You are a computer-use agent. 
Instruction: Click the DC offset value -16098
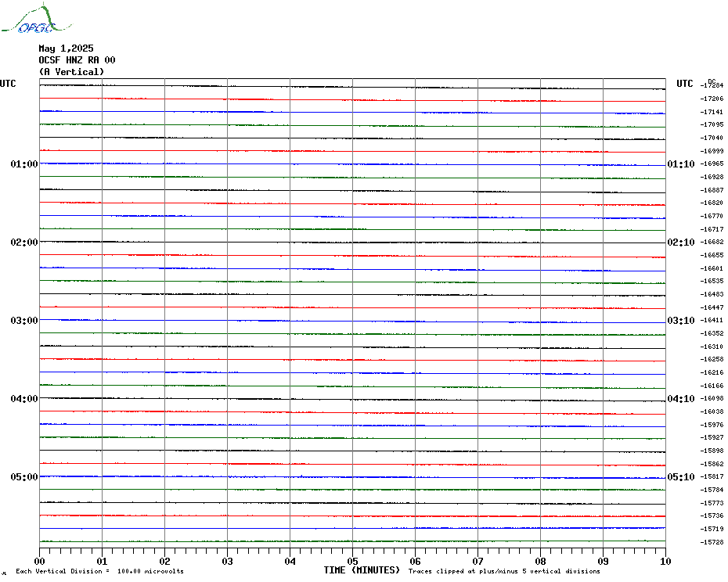pos(712,398)
